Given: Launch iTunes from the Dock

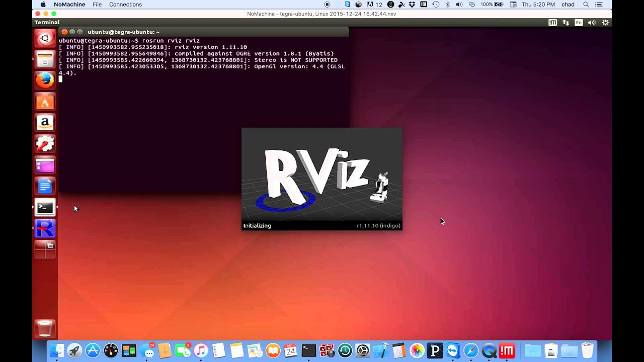Looking at the screenshot, I should pos(201,350).
